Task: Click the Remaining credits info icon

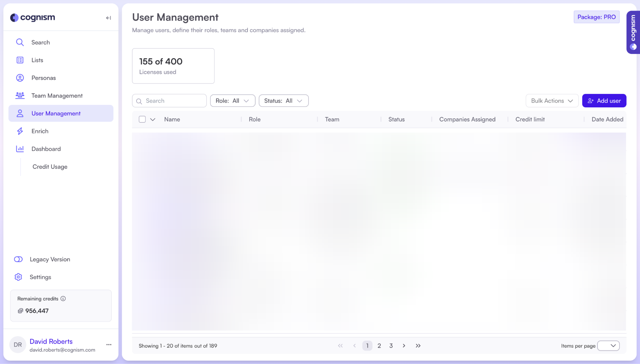Action: pos(63,298)
